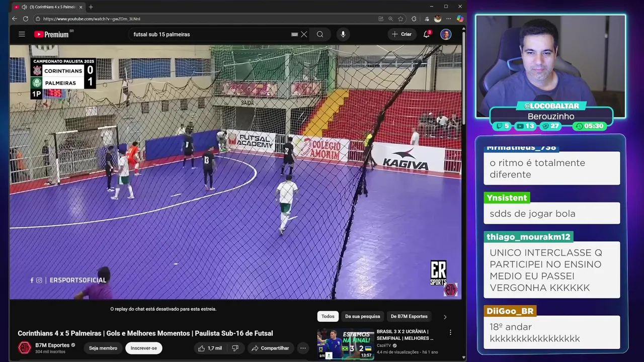Open the zoom magnifier icon in address bar
644x362 pixels.
tap(390, 19)
